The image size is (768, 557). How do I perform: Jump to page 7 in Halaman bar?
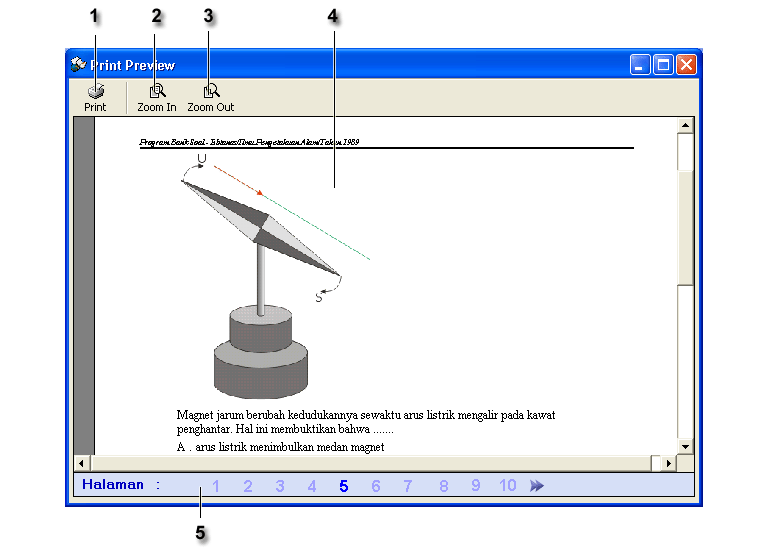pyautogui.click(x=408, y=486)
